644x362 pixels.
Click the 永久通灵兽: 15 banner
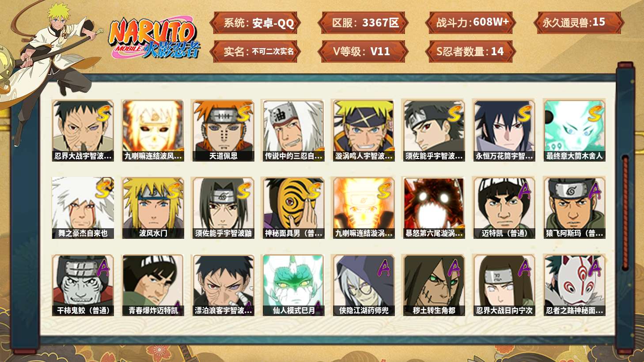click(x=579, y=23)
